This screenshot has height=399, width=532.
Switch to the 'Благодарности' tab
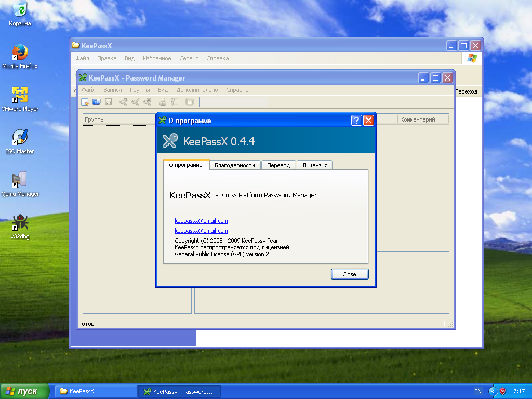[x=235, y=165]
